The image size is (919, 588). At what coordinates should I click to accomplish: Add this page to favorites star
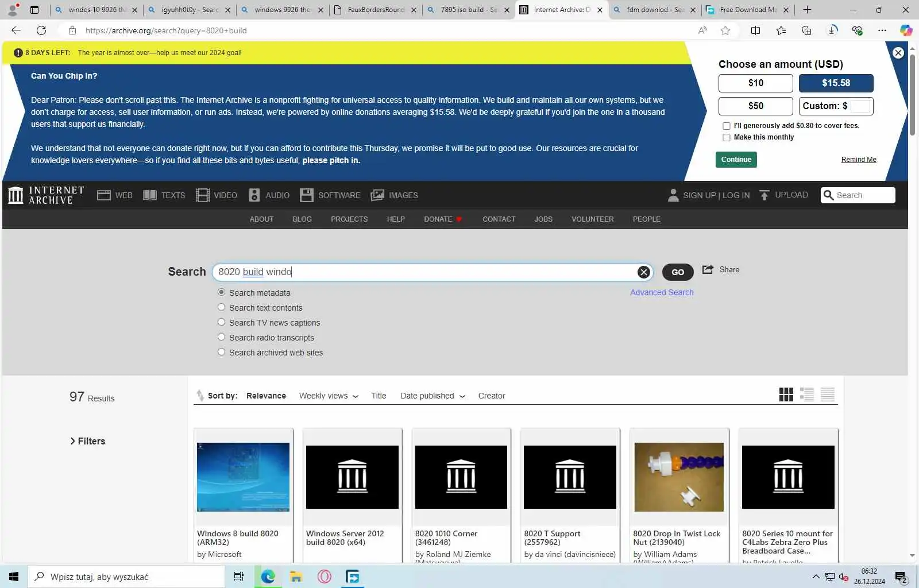click(725, 30)
